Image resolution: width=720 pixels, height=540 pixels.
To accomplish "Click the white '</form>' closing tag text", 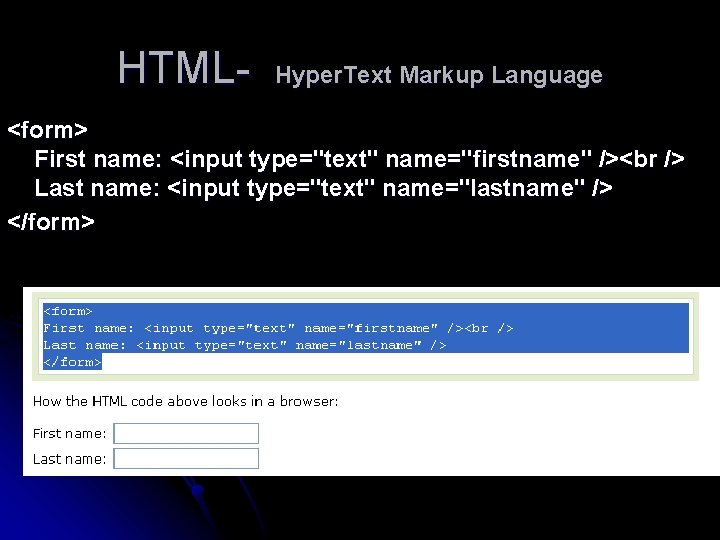I will (x=51, y=222).
